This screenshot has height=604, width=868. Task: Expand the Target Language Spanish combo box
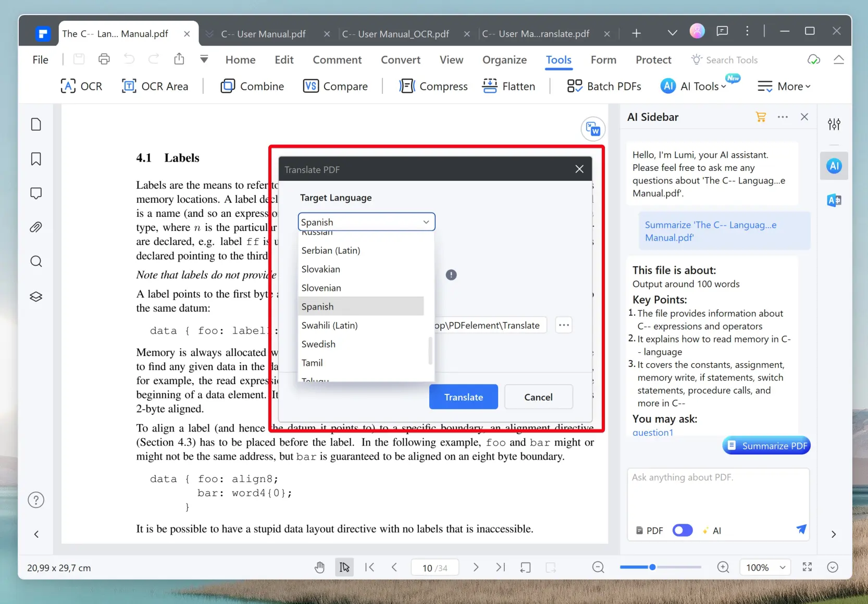pyautogui.click(x=366, y=222)
